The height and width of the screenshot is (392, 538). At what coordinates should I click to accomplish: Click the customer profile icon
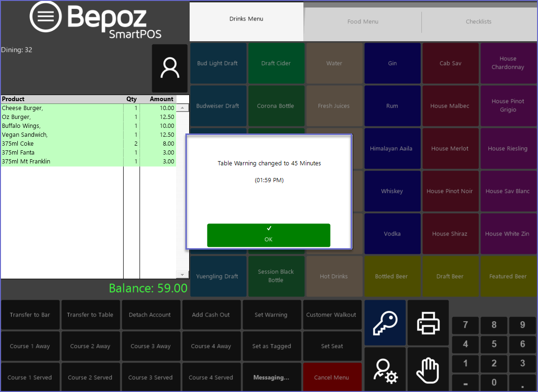pos(170,68)
